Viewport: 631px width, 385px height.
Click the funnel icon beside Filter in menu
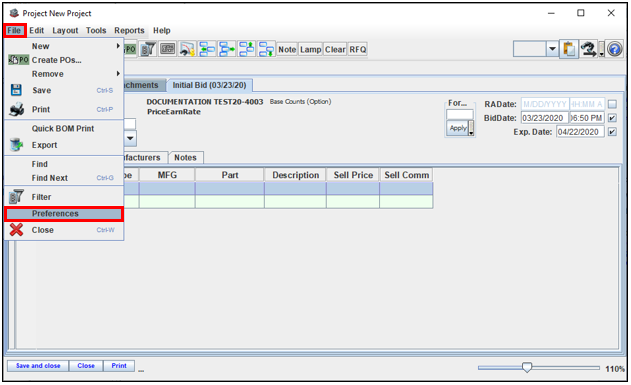click(x=16, y=197)
